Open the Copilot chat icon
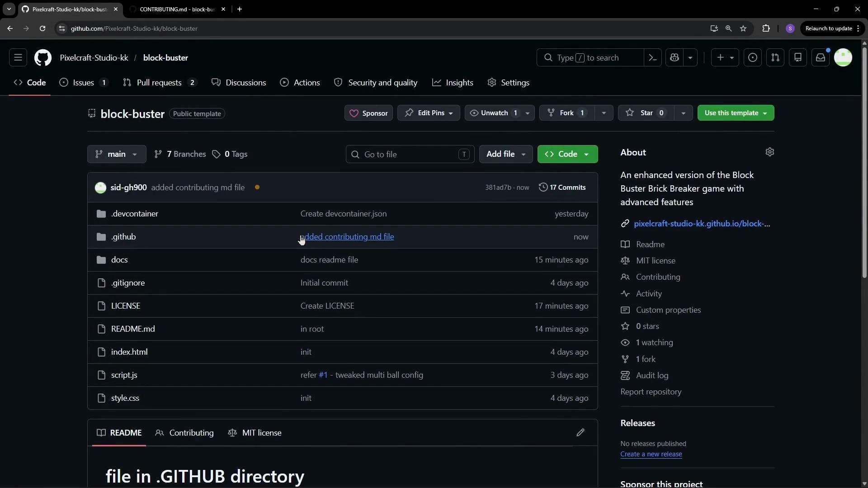 pyautogui.click(x=675, y=57)
